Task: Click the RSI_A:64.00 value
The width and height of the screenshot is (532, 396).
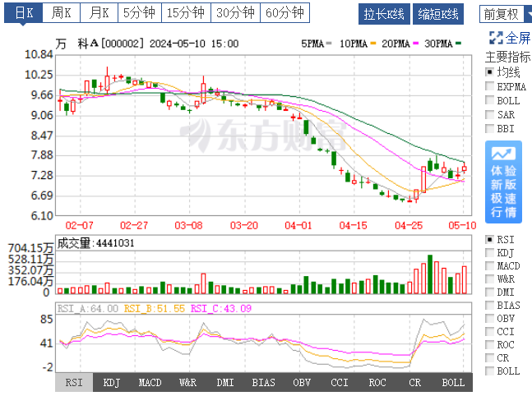Action: [x=87, y=309]
